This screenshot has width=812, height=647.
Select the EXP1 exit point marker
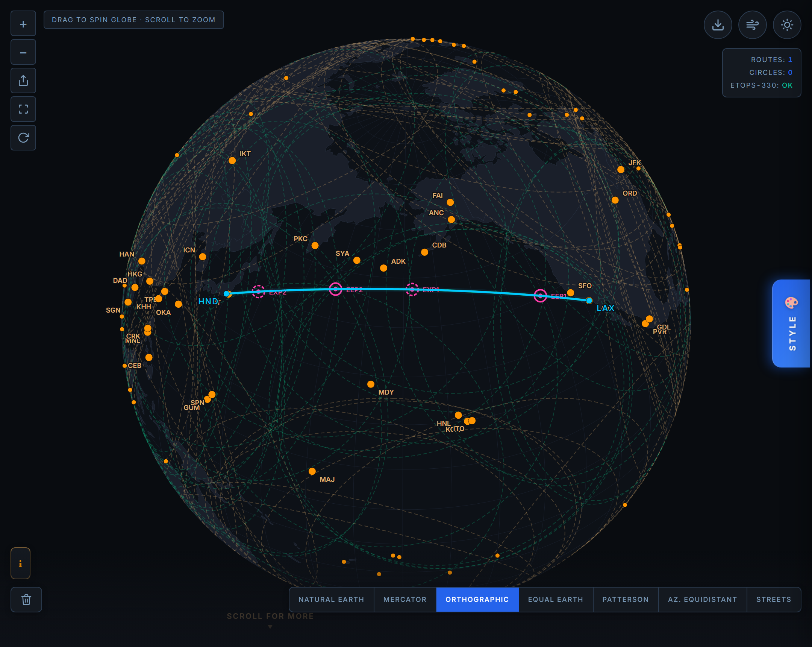[412, 289]
